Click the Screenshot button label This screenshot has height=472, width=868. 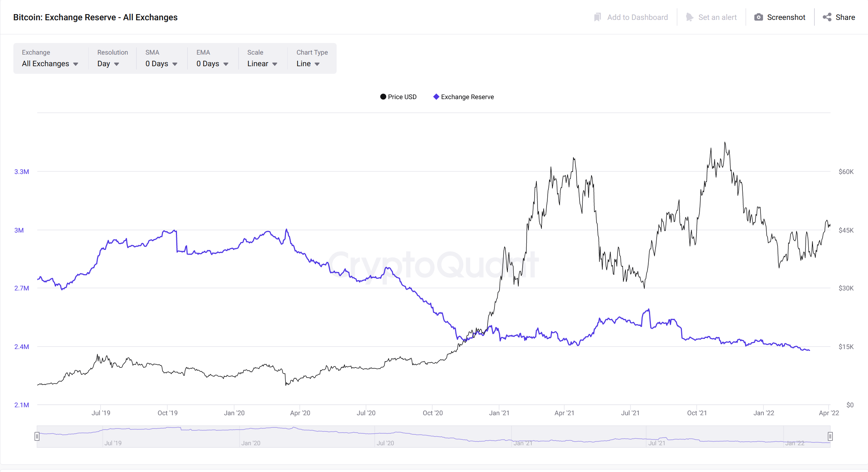pyautogui.click(x=786, y=17)
